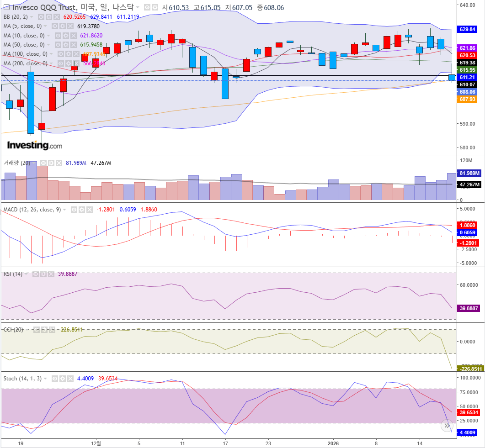
Task: Click the 39.8887 RSI axis label
Action: (469, 308)
